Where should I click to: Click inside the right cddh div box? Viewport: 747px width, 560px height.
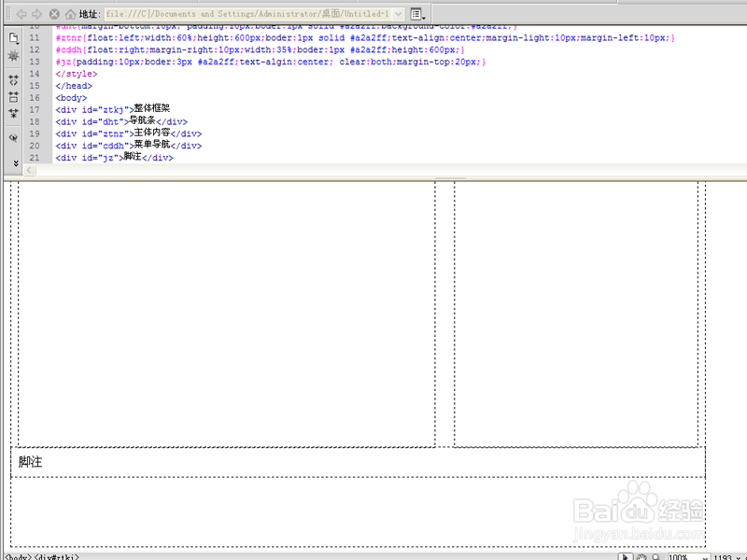pyautogui.click(x=576, y=315)
